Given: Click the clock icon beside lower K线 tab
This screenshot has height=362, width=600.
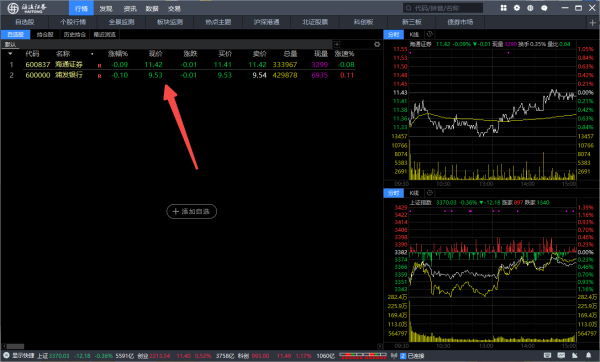Looking at the screenshot, I should (x=430, y=193).
